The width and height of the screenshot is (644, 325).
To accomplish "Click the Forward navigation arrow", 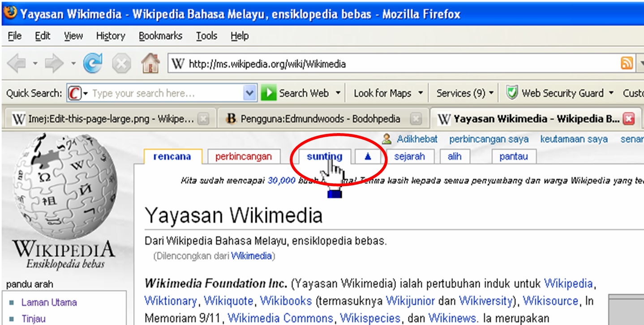I will [x=55, y=64].
